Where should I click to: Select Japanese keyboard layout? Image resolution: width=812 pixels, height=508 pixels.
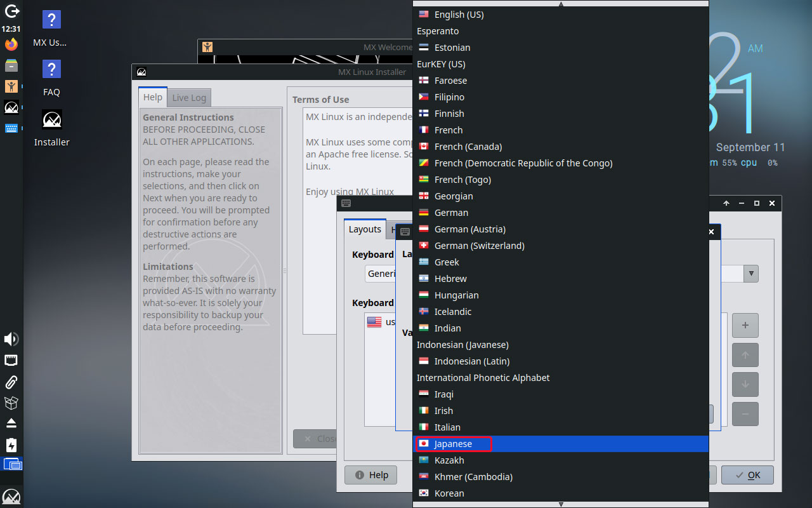pyautogui.click(x=561, y=444)
